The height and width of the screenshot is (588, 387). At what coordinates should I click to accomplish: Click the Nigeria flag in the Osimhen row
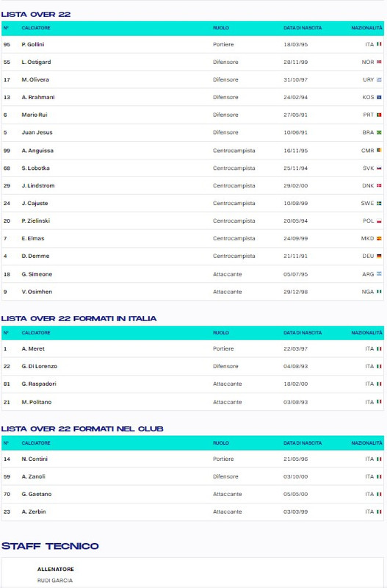tap(379, 292)
